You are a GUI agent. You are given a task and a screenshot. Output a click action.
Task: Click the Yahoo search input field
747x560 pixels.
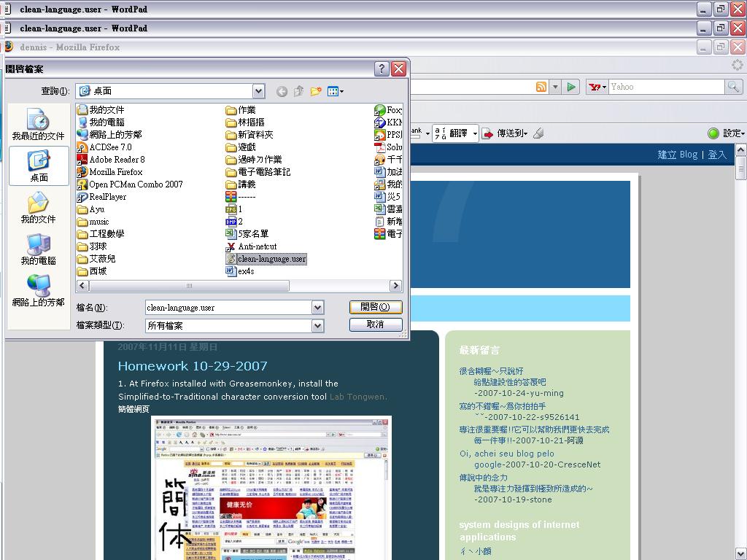[666, 87]
